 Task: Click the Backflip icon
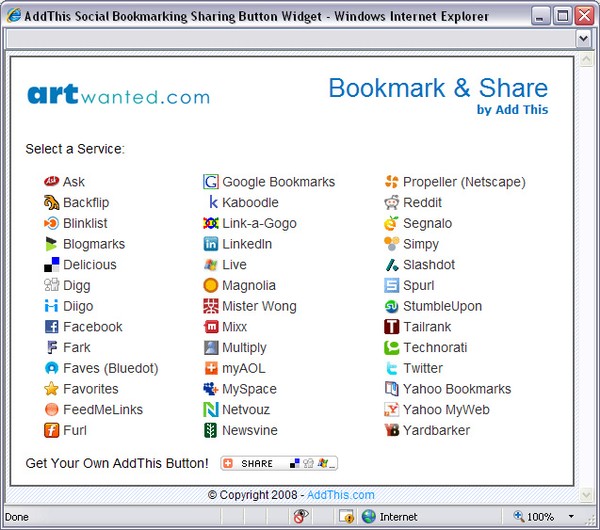pyautogui.click(x=51, y=202)
